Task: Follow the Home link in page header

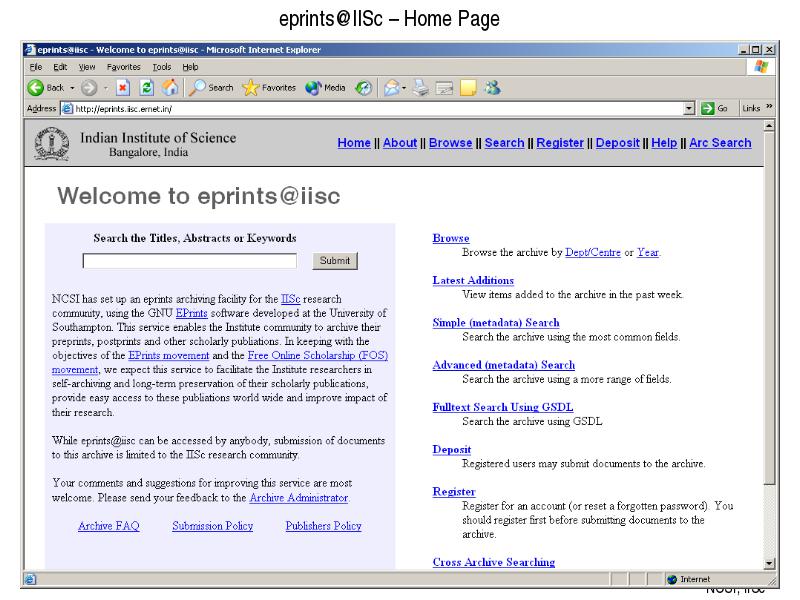Action: (354, 143)
